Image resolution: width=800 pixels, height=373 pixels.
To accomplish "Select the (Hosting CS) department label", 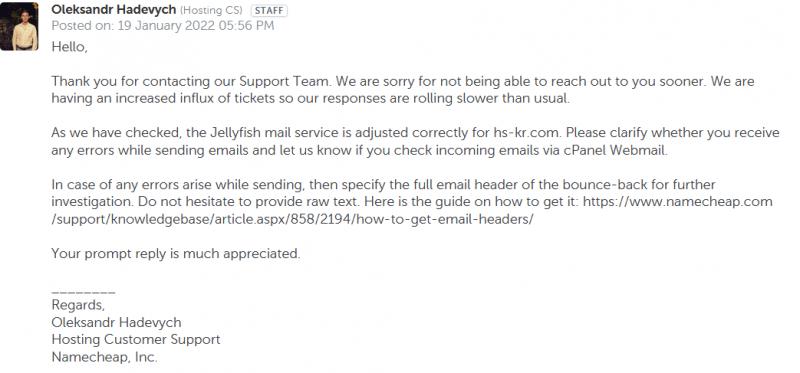I will (212, 10).
